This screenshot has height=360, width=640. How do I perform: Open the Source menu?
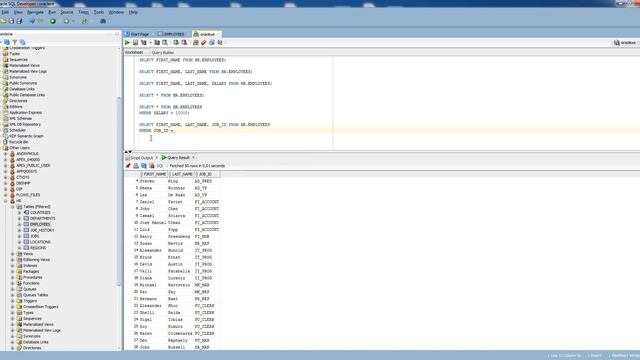point(67,12)
